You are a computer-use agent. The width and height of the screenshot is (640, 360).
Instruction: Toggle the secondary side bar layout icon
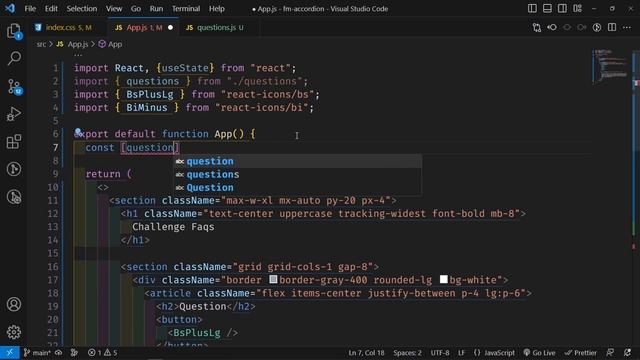coord(562,8)
